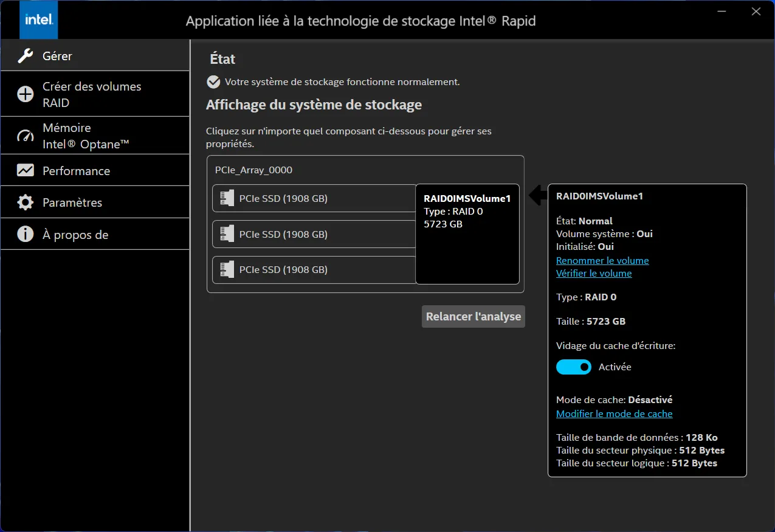
Task: Click the gear icon for Paramètres
Action: click(26, 202)
